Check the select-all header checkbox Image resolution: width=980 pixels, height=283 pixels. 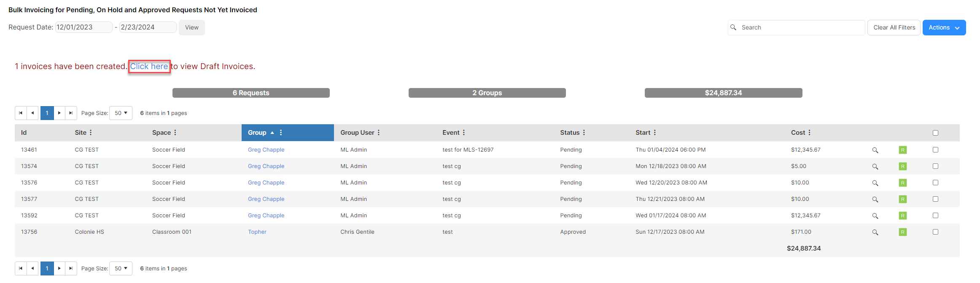(935, 133)
